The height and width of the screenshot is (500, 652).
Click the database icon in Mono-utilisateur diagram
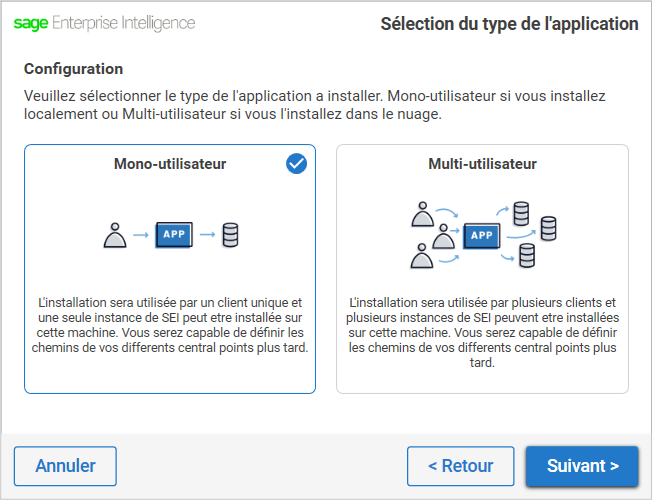[230, 235]
